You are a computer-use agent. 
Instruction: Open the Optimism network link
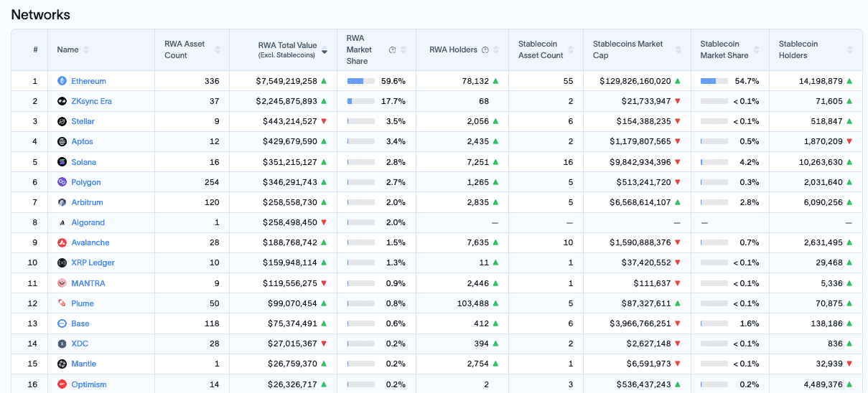click(89, 384)
